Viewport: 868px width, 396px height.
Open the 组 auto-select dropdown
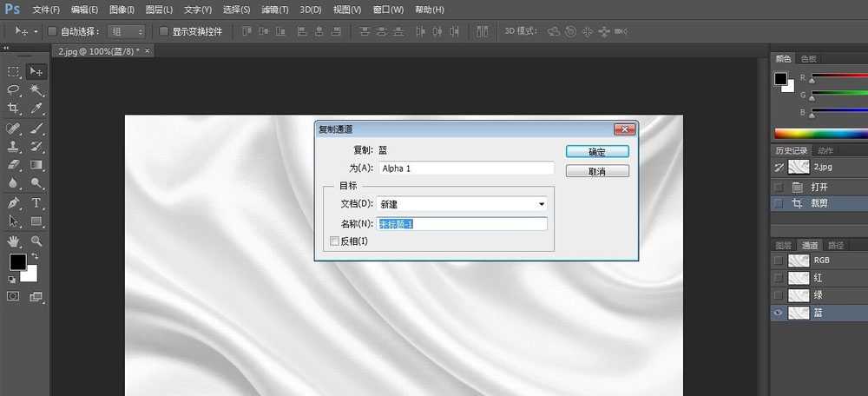(x=127, y=31)
